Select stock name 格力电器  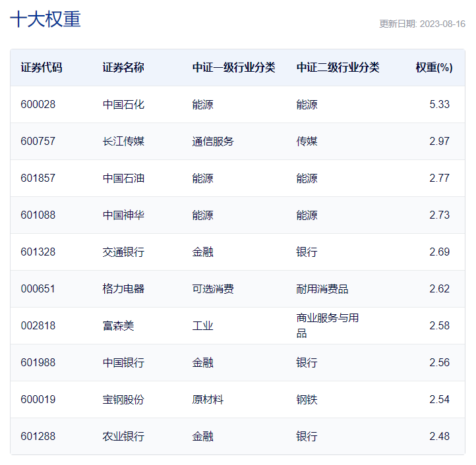tap(123, 288)
